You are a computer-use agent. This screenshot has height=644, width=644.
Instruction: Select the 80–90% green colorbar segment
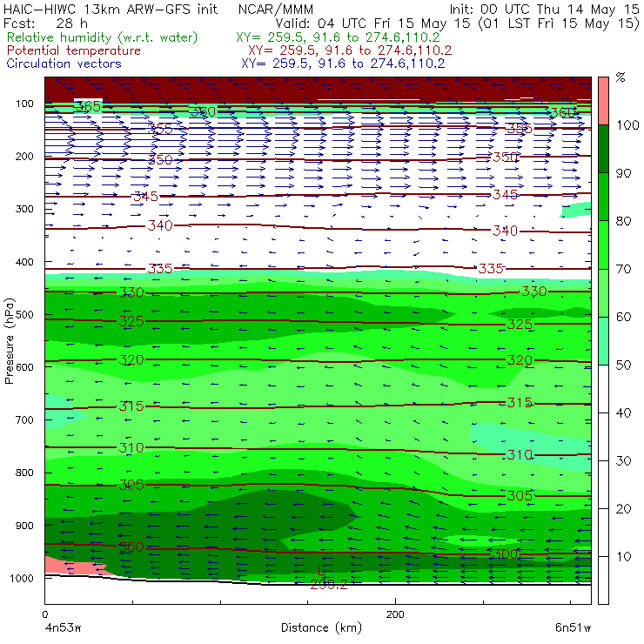(x=603, y=197)
